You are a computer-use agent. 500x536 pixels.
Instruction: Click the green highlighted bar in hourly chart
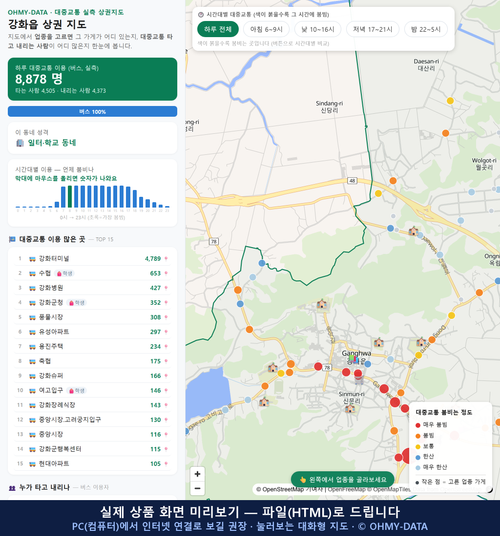[x=70, y=197]
